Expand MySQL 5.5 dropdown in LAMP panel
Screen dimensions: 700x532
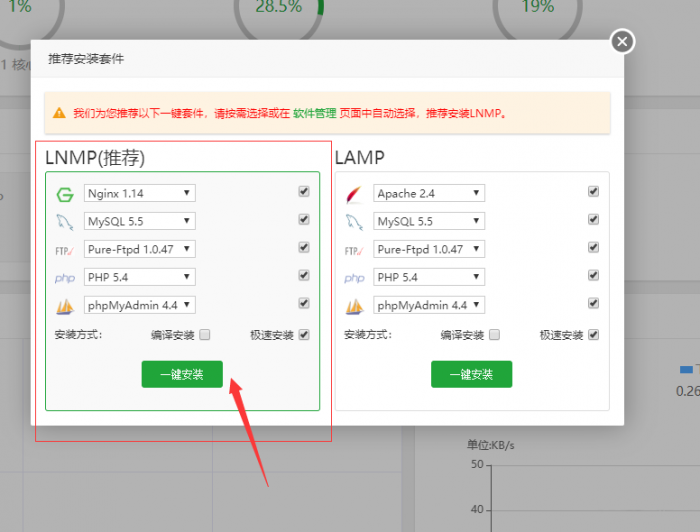pos(429,221)
